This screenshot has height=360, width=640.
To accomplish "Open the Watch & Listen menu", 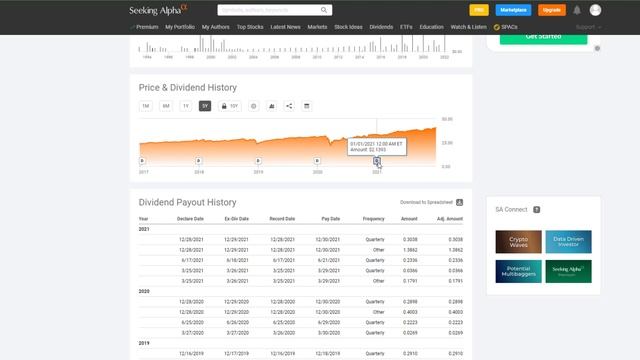I will click(x=469, y=27).
